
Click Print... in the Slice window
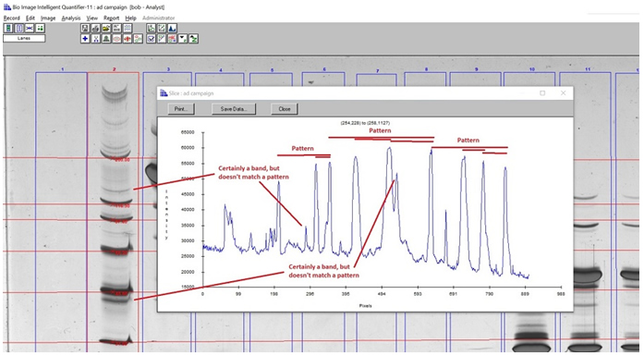point(181,109)
